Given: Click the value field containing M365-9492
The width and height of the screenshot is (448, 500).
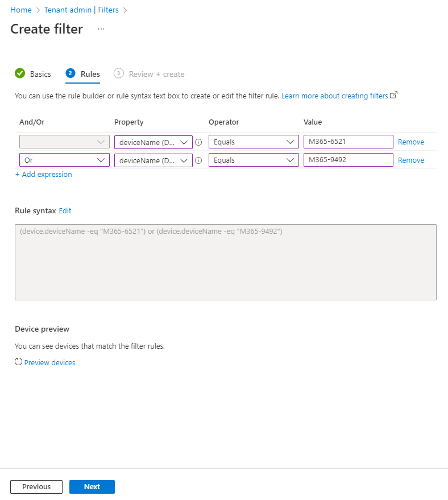Looking at the screenshot, I should pyautogui.click(x=348, y=160).
